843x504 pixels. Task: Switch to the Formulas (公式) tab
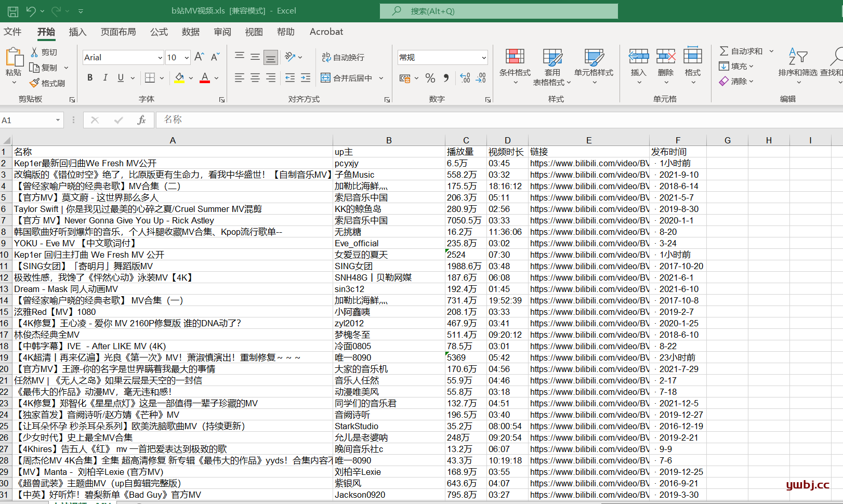tap(159, 32)
